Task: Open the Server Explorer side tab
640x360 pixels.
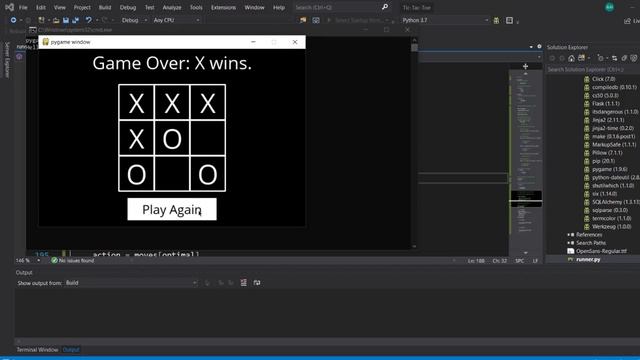Action: tap(7, 60)
